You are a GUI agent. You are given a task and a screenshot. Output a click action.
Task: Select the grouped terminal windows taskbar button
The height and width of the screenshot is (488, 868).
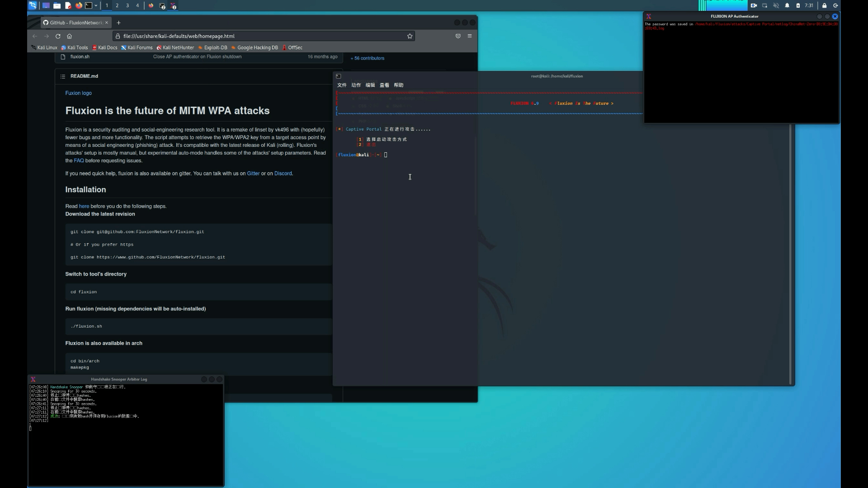click(x=162, y=5)
